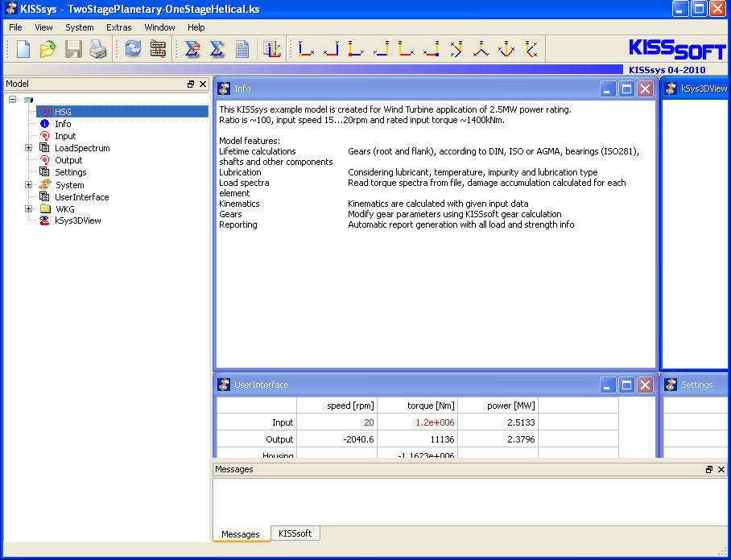The image size is (731, 560).
Task: Maximize the Info window
Action: [626, 89]
